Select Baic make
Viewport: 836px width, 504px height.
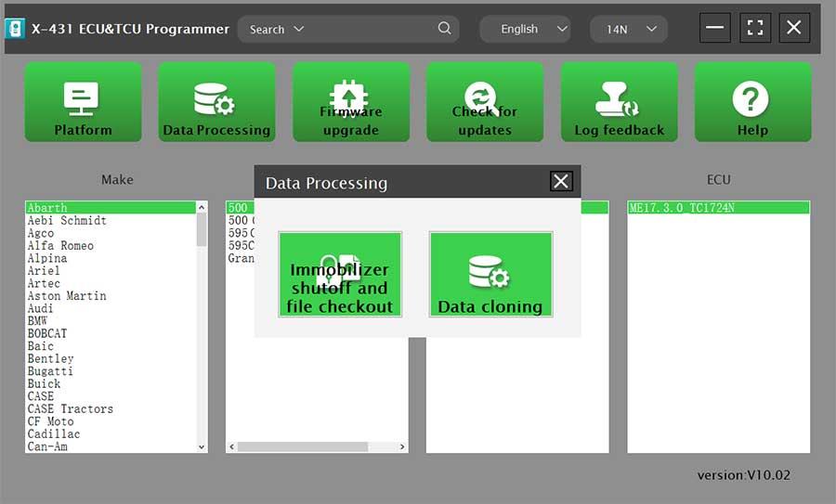[111, 346]
